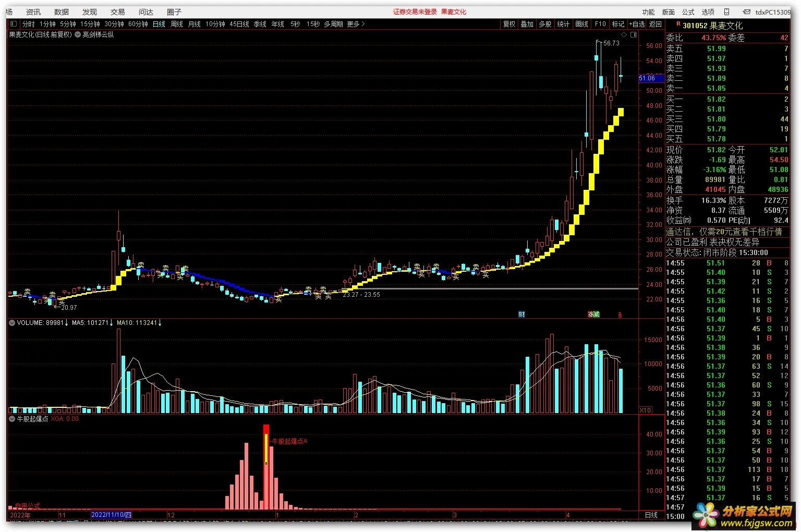This screenshot has height=532, width=801.
Task: Add stock with +自选 button
Action: [x=637, y=24]
